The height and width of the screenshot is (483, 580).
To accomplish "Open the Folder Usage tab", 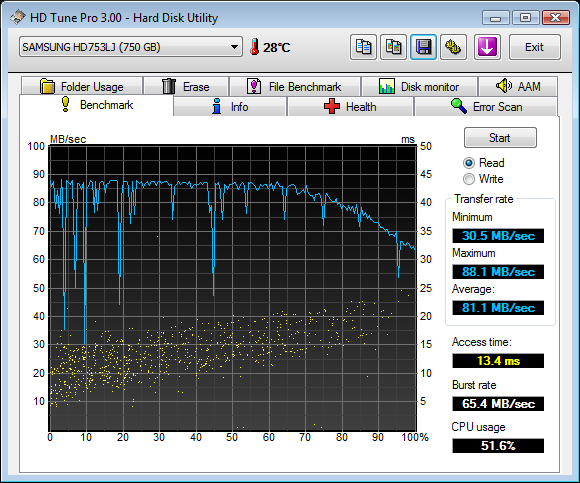I will 82,87.
